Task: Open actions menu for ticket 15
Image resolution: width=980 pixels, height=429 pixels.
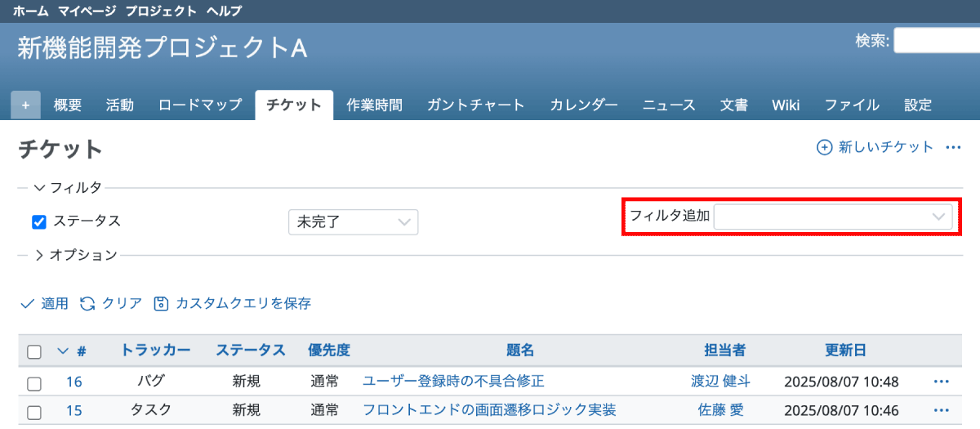Action: [941, 410]
